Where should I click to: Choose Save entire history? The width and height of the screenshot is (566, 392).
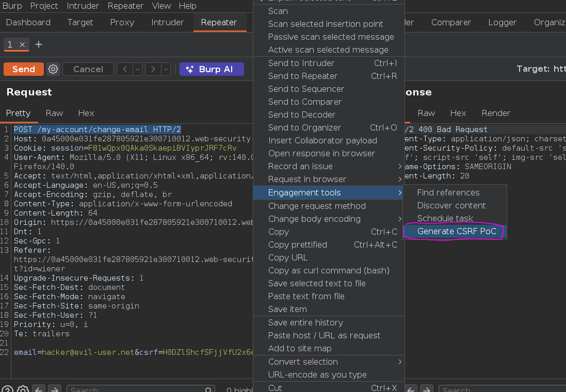tap(329, 323)
